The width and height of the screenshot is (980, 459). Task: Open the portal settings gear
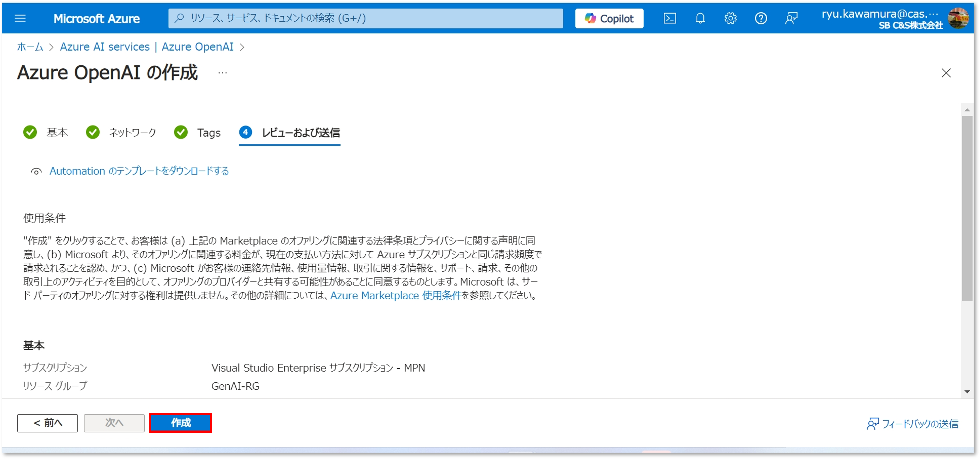[730, 18]
